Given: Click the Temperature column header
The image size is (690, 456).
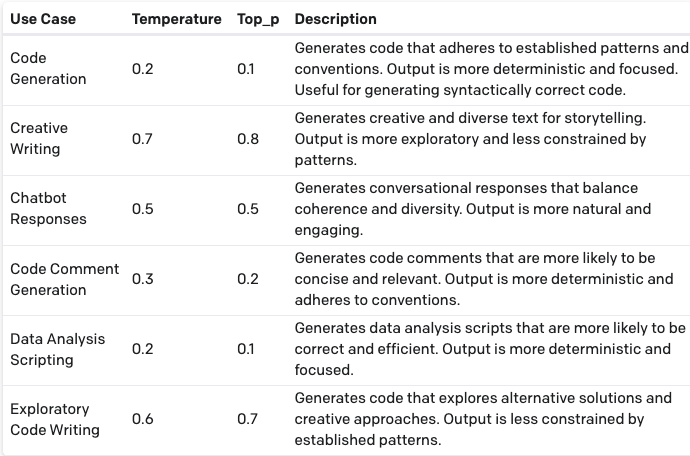Looking at the screenshot, I should (x=177, y=19).
